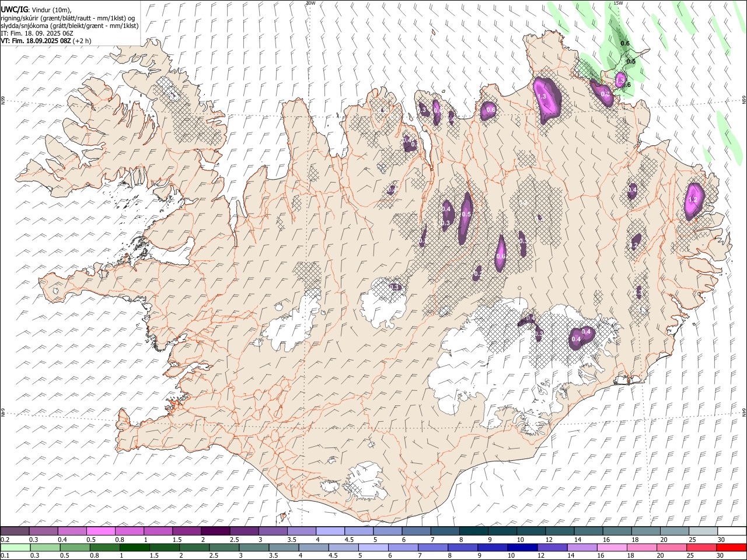The height and width of the screenshot is (560, 747).
Task: Click the 'IT: Fim. 18. 09. 2025 06Z' line
Action: coord(37,33)
